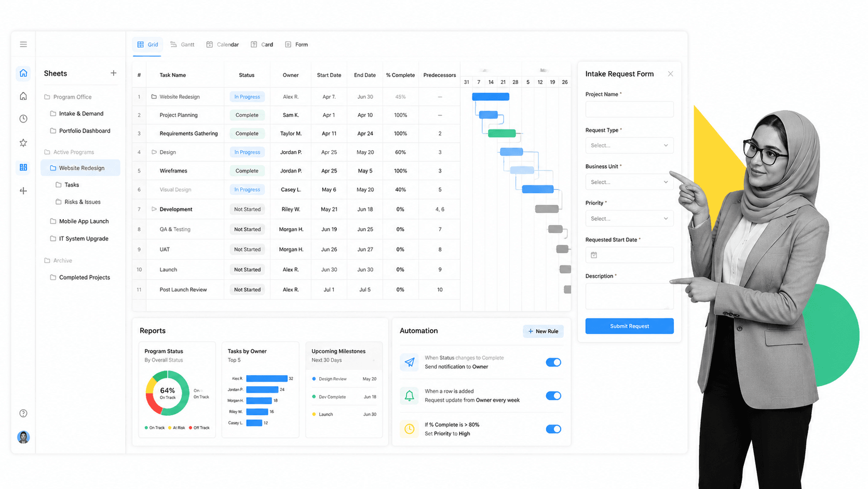Open Program Office folder

[x=68, y=97]
